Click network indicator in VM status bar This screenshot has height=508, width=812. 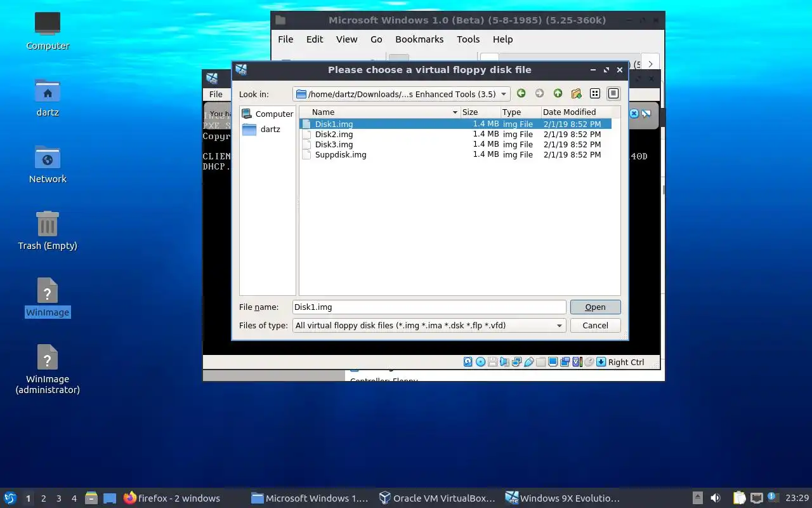[x=516, y=362]
